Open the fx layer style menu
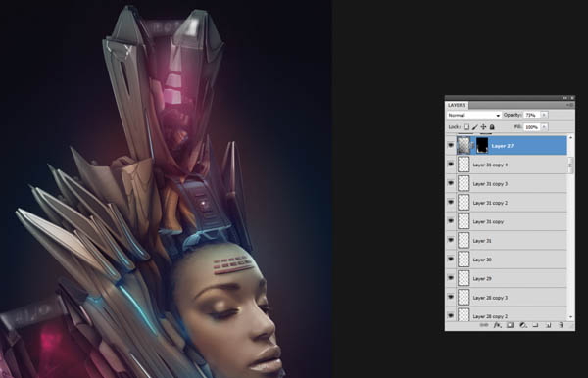Viewport: 588px width, 378px height. click(x=497, y=325)
